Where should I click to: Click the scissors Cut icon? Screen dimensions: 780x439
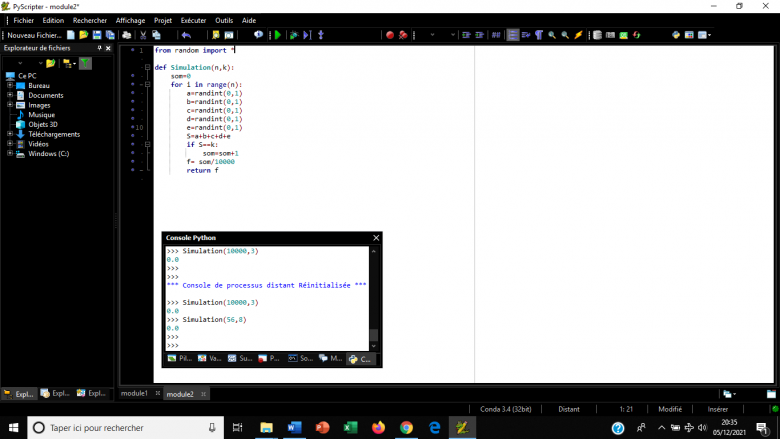pos(143,35)
